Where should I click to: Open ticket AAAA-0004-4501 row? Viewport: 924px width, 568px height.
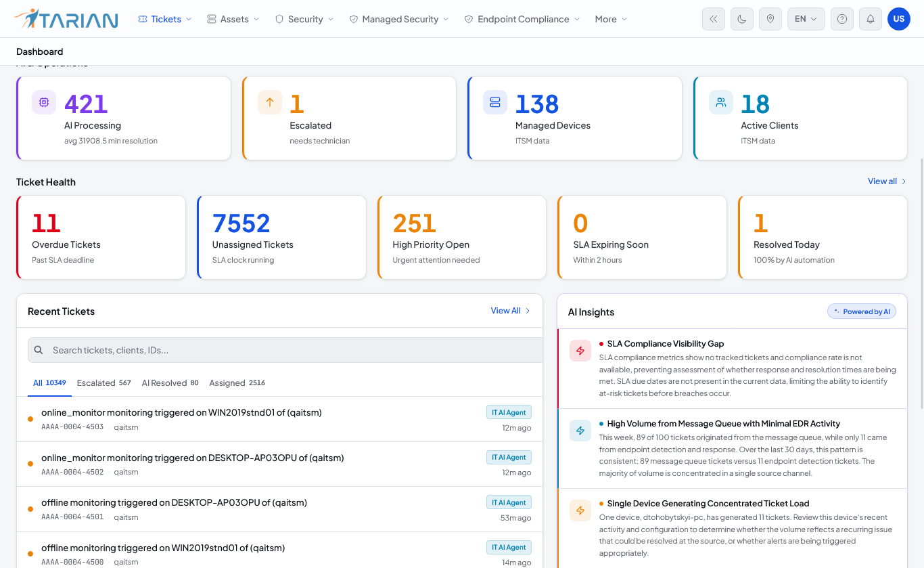coord(279,509)
